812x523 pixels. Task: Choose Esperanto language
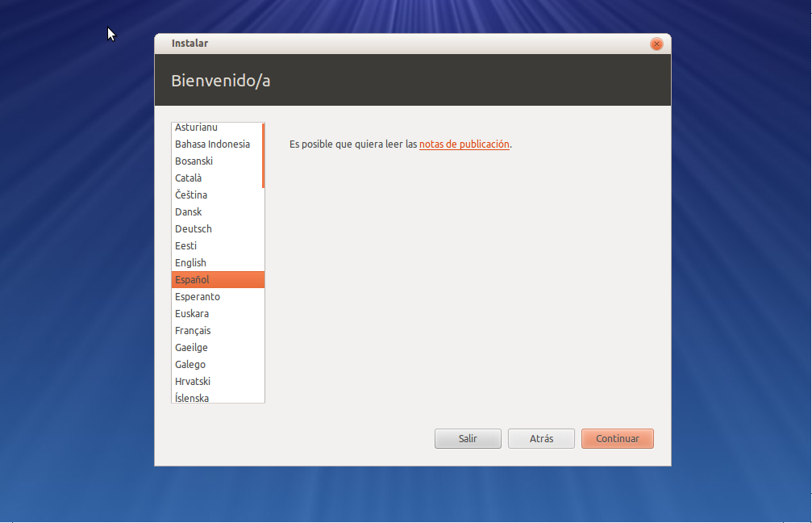198,297
